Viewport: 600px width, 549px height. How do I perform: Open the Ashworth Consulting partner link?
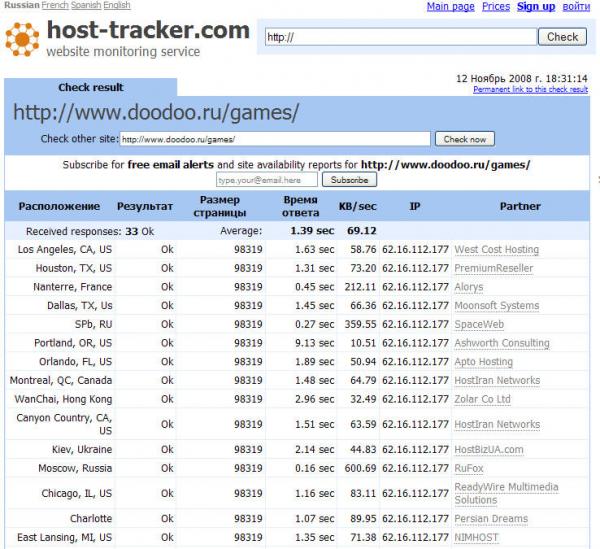click(502, 343)
